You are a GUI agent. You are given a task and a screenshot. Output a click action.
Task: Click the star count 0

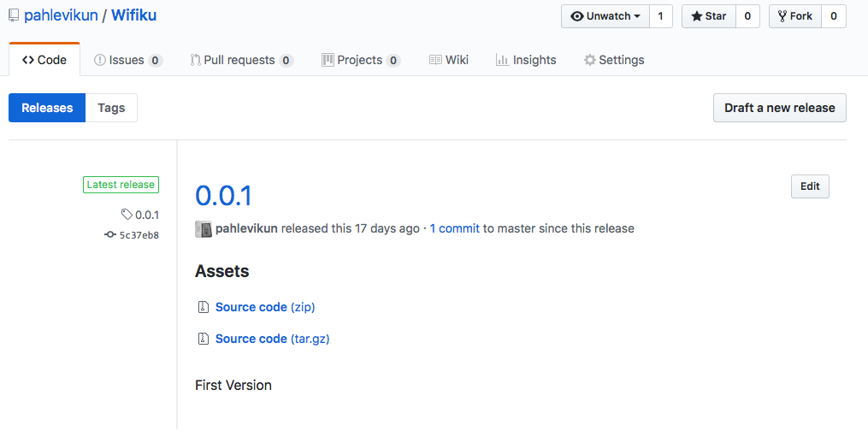click(x=747, y=16)
